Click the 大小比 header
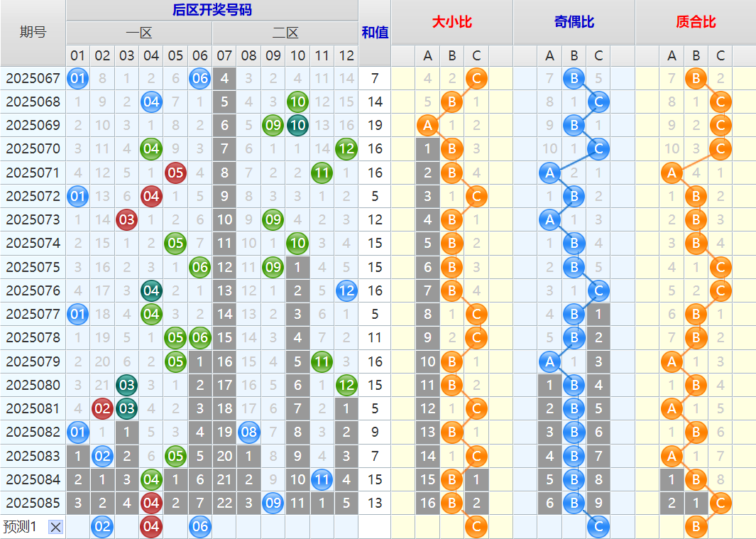This screenshot has height=539, width=756. (451, 22)
